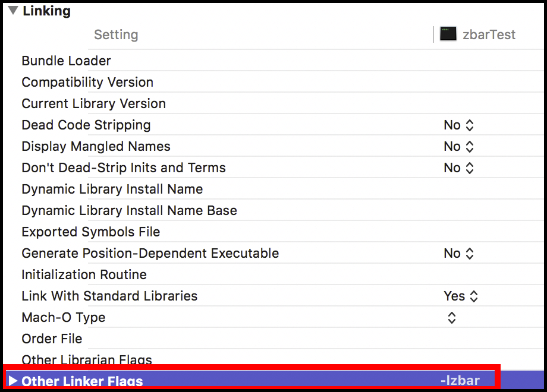Image resolution: width=547 pixels, height=392 pixels.
Task: Open the Mach-O Type chevron popup
Action: [x=452, y=317]
